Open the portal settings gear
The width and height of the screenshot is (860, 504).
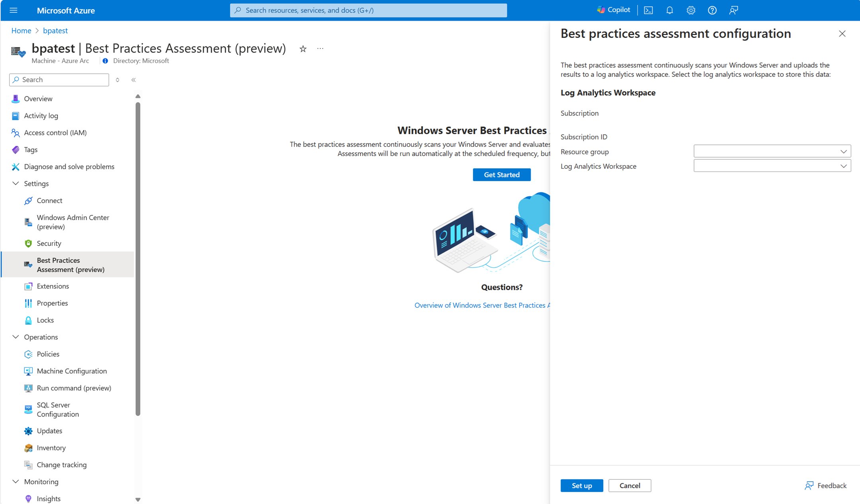pos(691,10)
